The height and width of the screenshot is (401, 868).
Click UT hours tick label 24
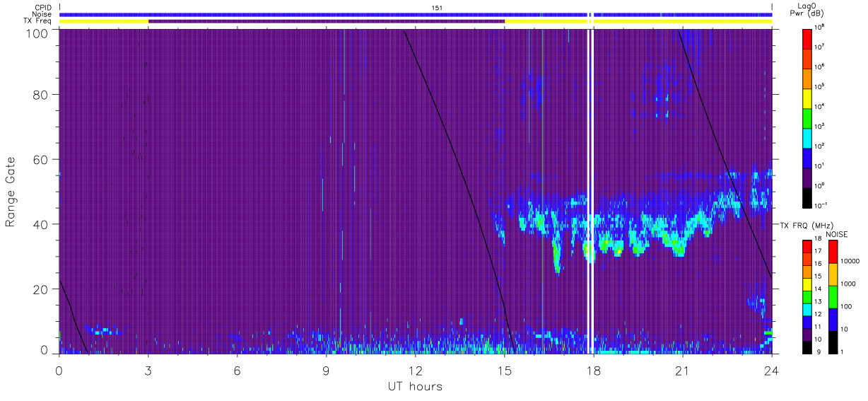(771, 371)
